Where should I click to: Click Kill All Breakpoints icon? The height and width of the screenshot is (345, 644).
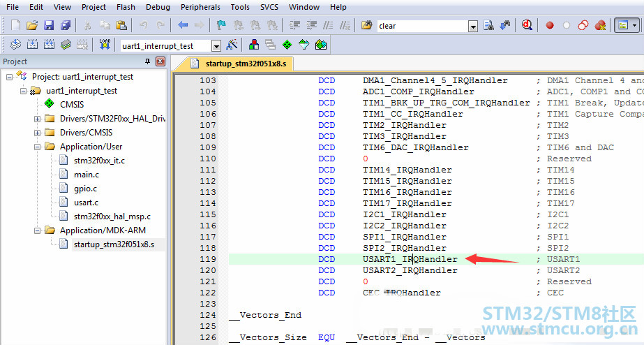[599, 26]
